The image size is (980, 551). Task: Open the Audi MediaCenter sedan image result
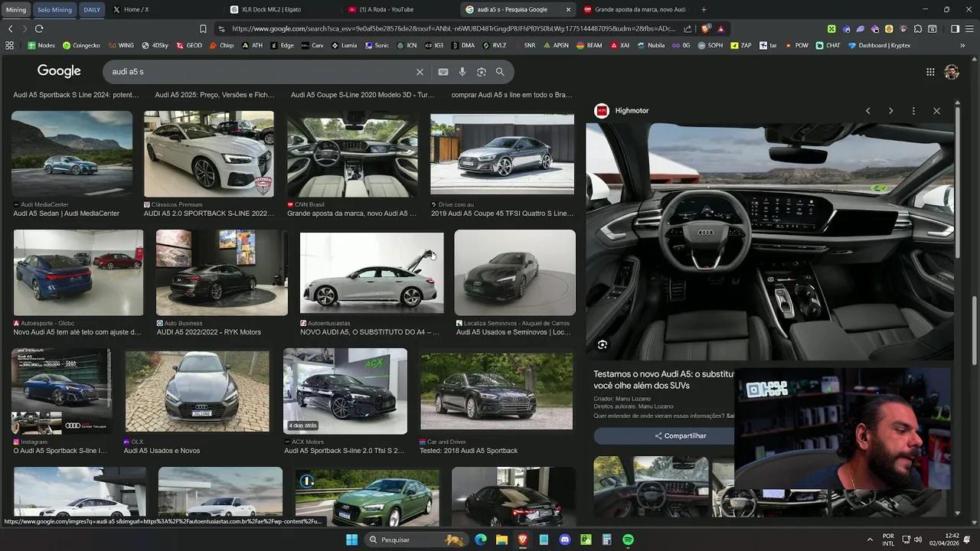tap(72, 153)
